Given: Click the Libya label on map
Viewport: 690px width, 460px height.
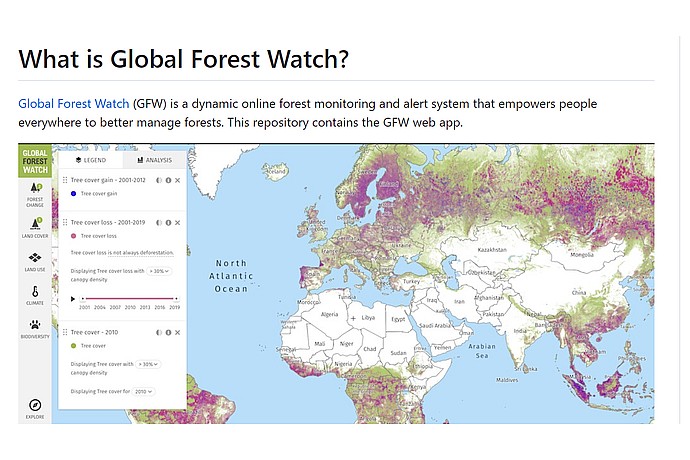Looking at the screenshot, I should (368, 317).
